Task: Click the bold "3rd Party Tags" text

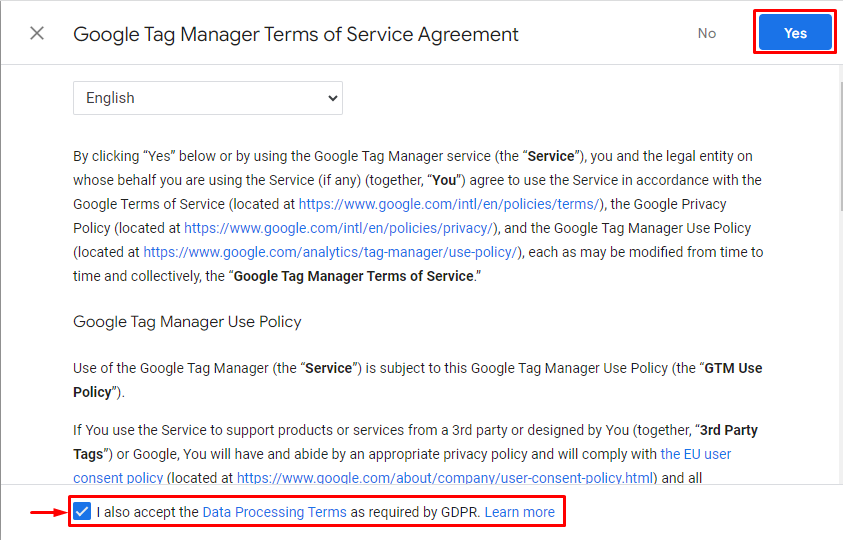Action: (728, 430)
